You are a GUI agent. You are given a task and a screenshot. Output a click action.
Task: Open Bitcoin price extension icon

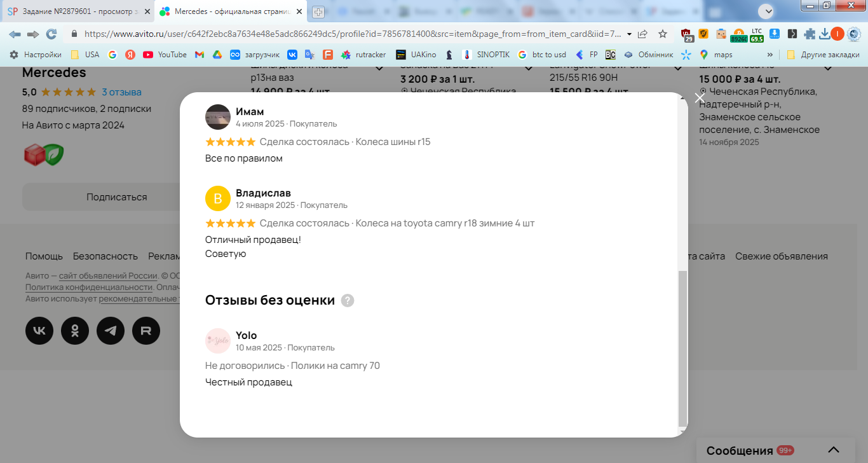pyautogui.click(x=739, y=35)
